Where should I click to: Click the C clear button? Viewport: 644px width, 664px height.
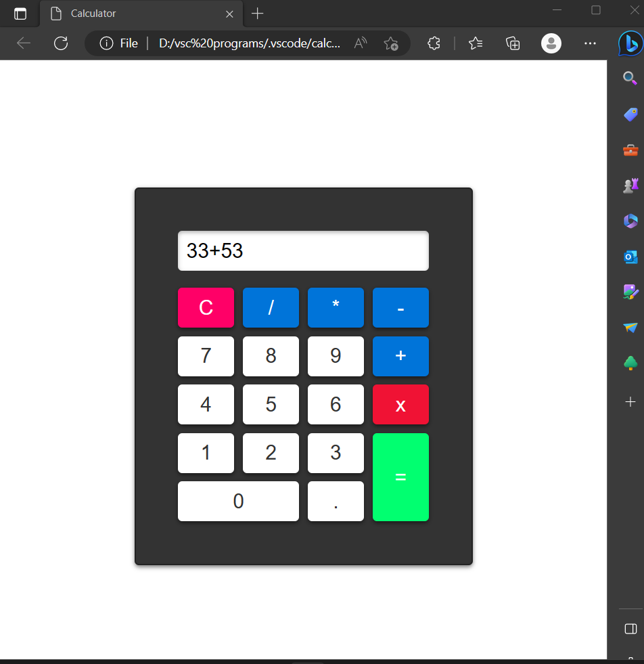pos(206,307)
